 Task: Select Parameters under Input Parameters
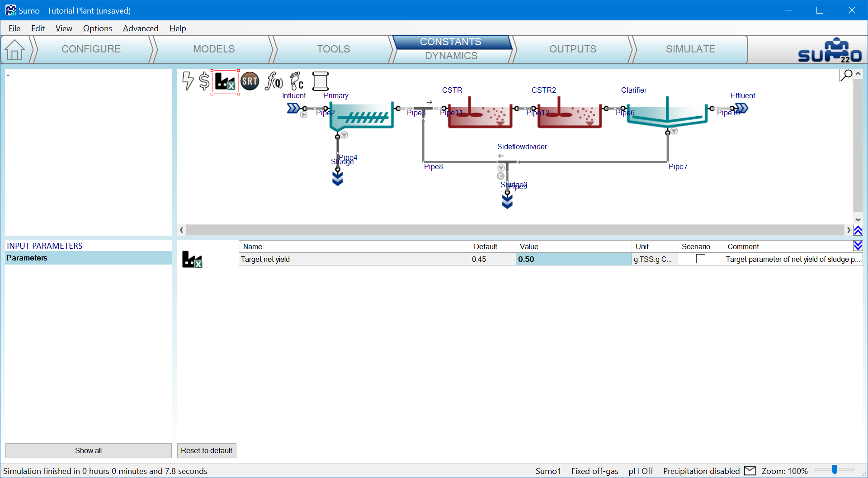pyautogui.click(x=27, y=258)
